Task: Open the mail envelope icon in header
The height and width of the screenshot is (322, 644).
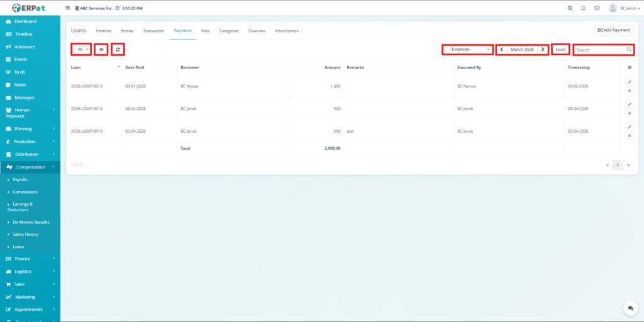Action: tap(597, 8)
